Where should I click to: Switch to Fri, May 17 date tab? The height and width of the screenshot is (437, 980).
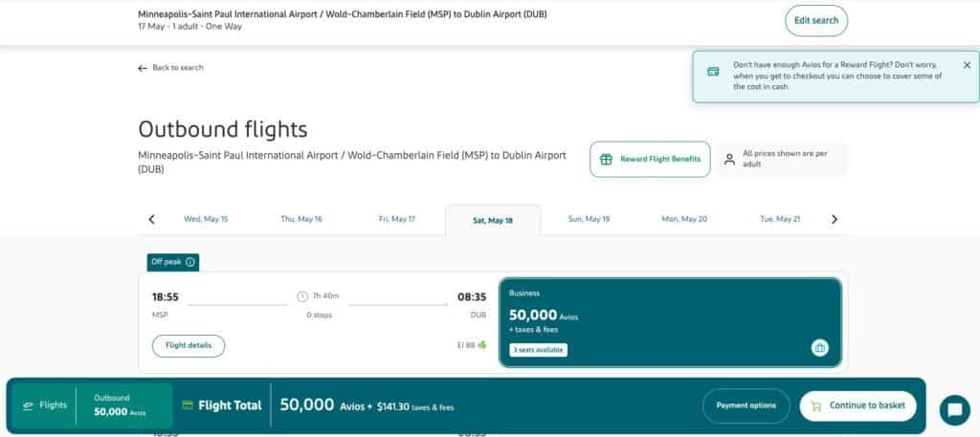(397, 219)
